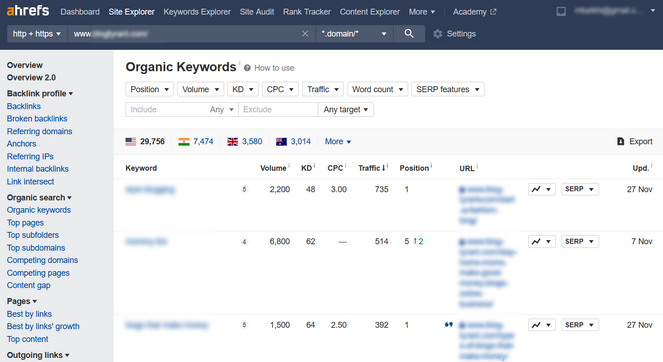
Task: Click the Include keywords input field
Action: pyautogui.click(x=165, y=110)
